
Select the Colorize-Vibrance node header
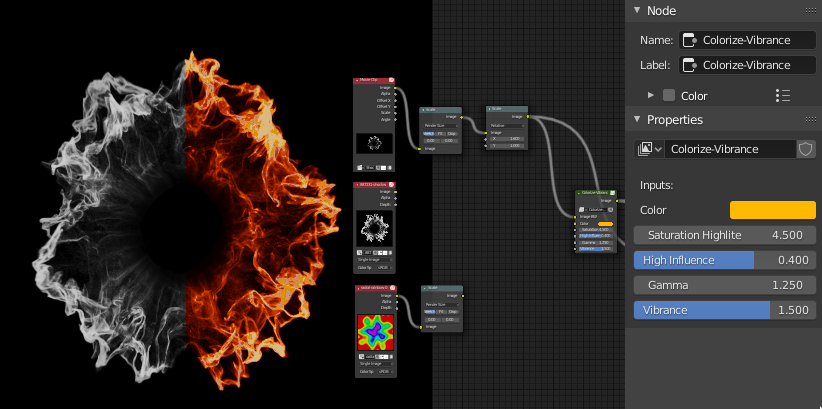[x=594, y=191]
